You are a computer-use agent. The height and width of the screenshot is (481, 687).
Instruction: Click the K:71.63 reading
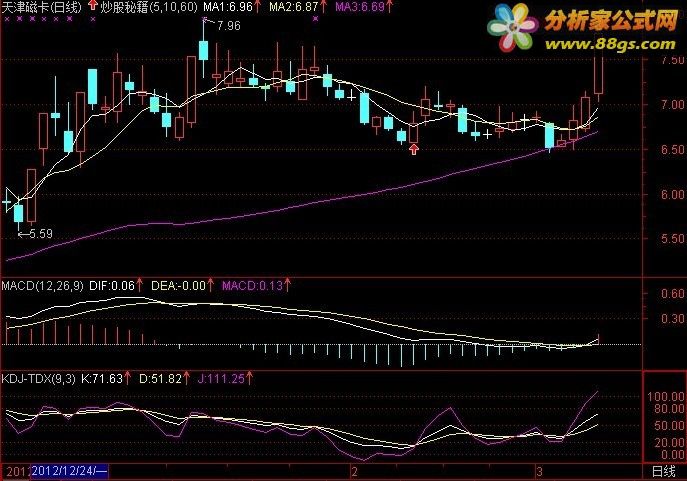point(102,378)
